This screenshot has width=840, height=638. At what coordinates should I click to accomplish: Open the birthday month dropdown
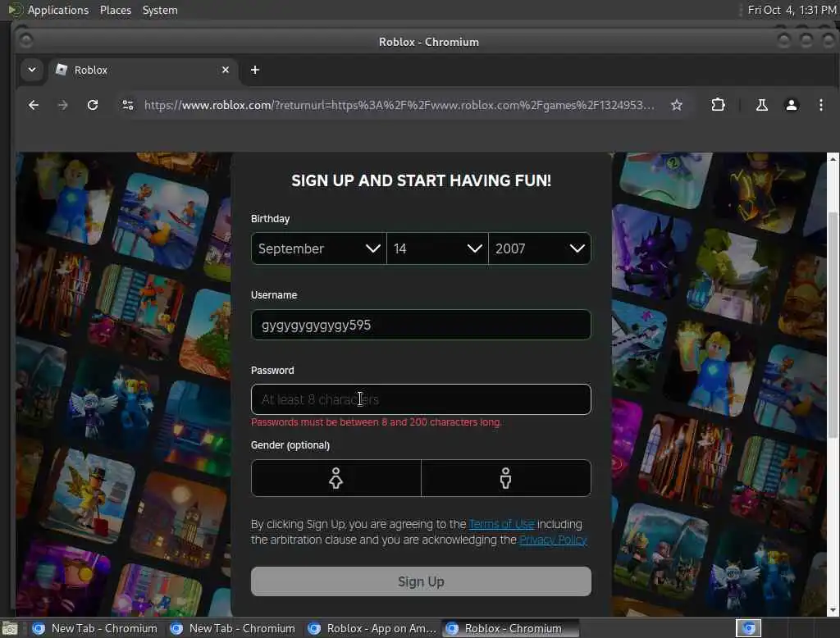319,248
